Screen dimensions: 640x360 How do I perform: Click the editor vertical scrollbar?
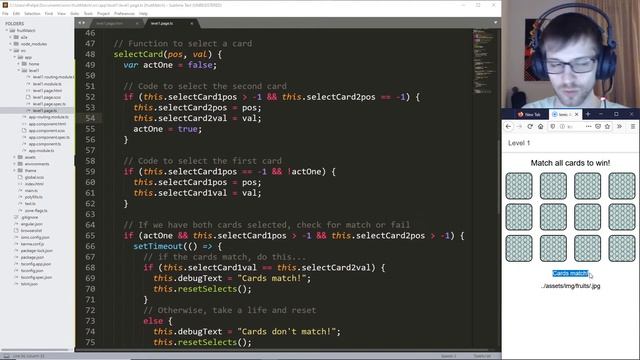[499, 176]
